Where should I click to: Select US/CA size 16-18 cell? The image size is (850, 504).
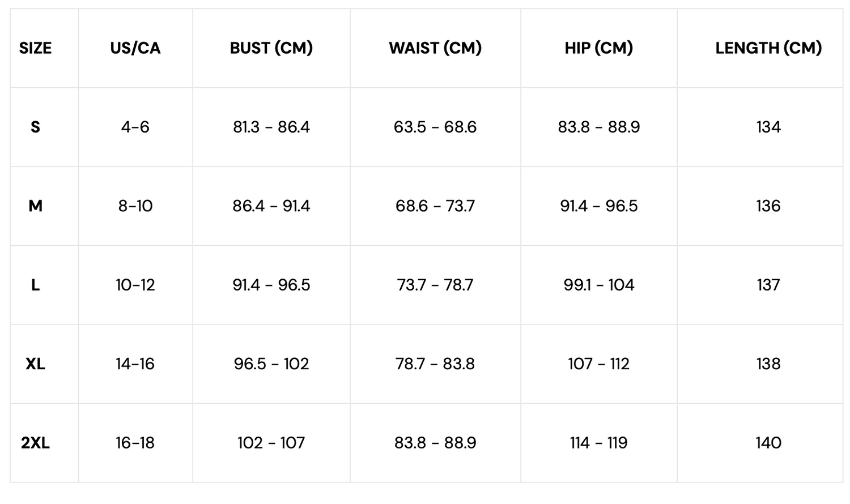pyautogui.click(x=135, y=443)
